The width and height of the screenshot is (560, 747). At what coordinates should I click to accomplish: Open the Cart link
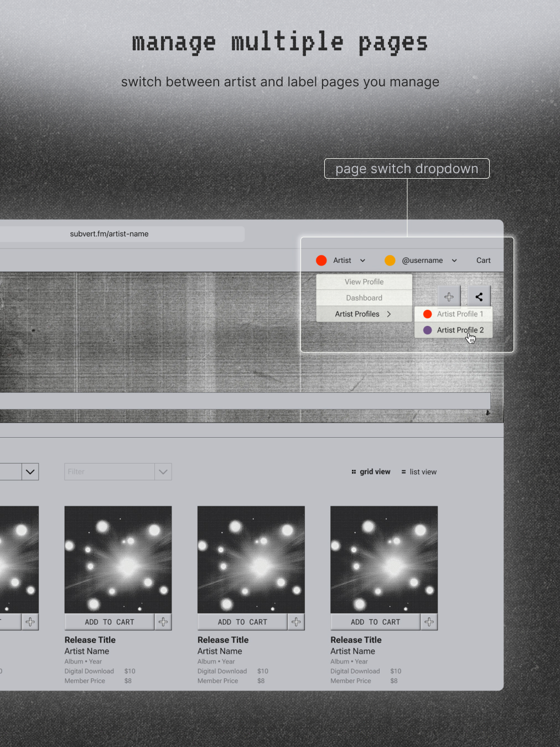tap(483, 261)
